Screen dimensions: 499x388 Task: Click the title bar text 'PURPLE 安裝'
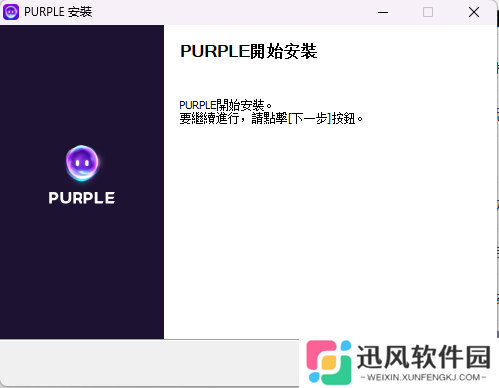point(58,12)
